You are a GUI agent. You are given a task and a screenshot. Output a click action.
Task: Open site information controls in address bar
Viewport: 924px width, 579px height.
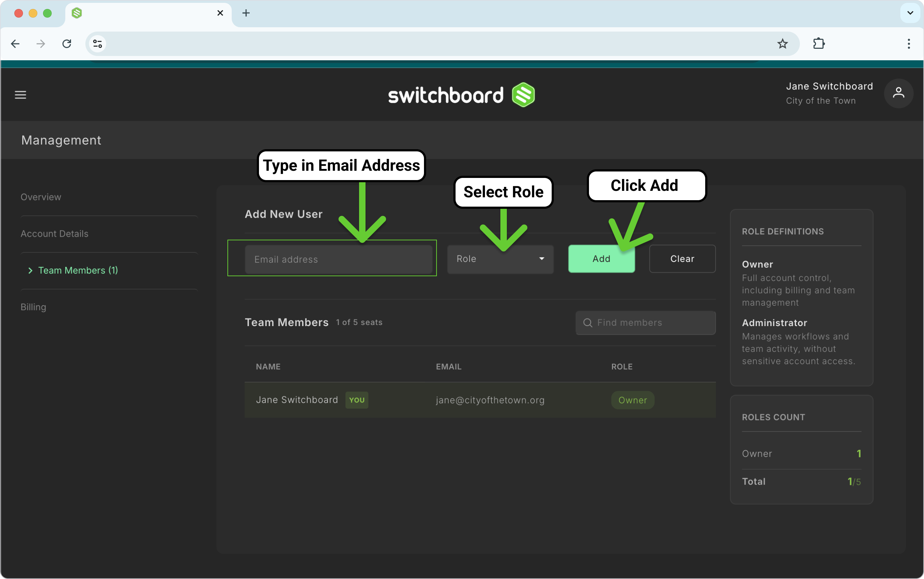[x=98, y=44]
